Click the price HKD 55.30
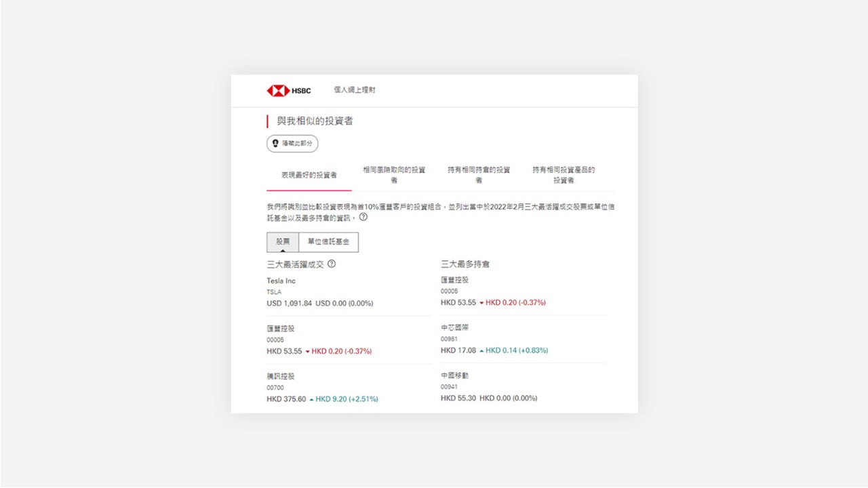The height and width of the screenshot is (488, 868). [x=458, y=399]
